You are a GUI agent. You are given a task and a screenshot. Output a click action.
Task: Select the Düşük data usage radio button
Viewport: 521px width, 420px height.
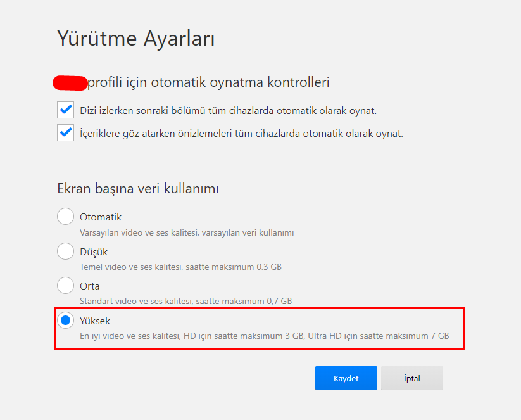tap(65, 251)
